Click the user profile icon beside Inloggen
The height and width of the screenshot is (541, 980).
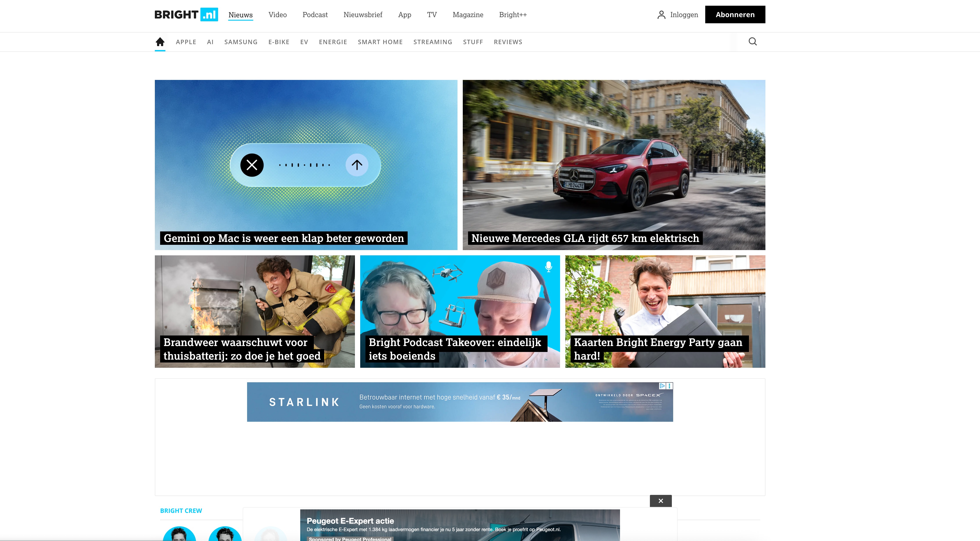tap(661, 15)
